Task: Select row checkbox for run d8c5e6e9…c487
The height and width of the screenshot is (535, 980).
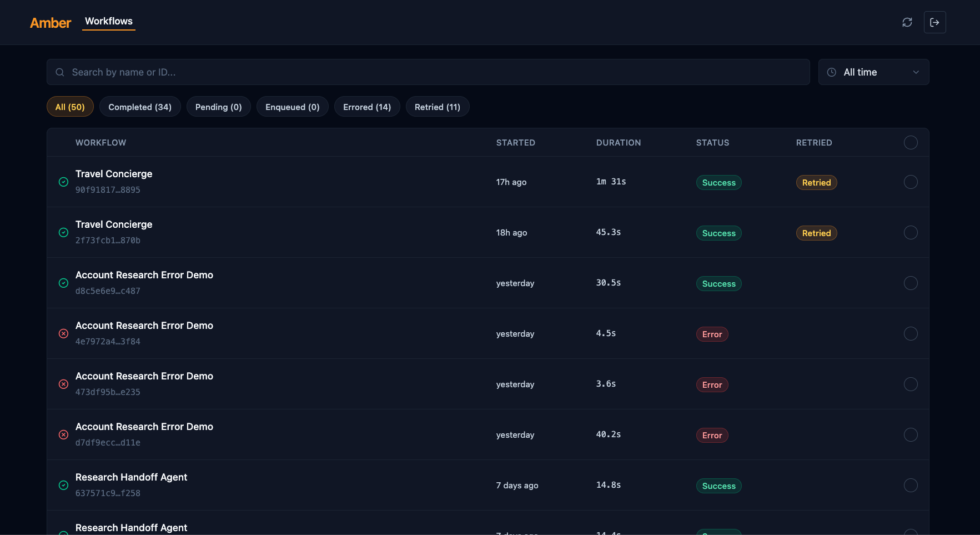Action: point(911,283)
